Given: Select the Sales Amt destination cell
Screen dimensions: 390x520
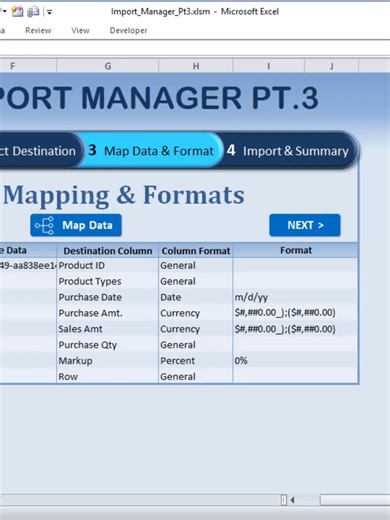Looking at the screenshot, I should tap(108, 329).
